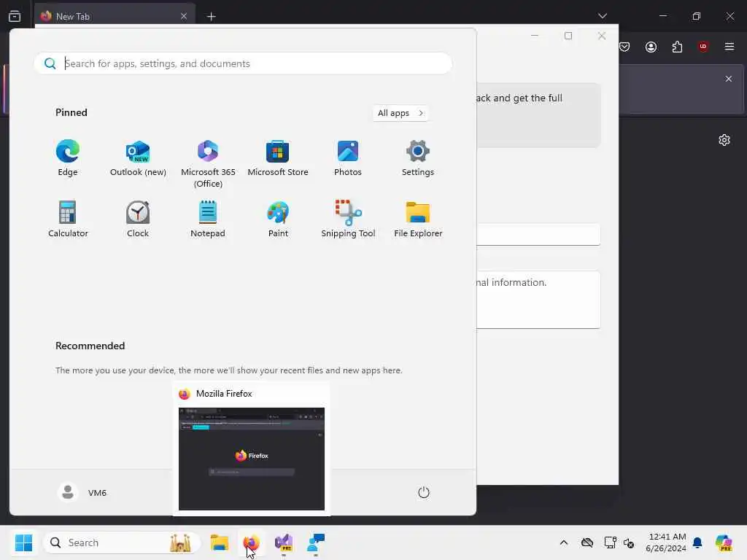Open new tab personalize gear icon
This screenshot has height=560, width=747.
724,140
